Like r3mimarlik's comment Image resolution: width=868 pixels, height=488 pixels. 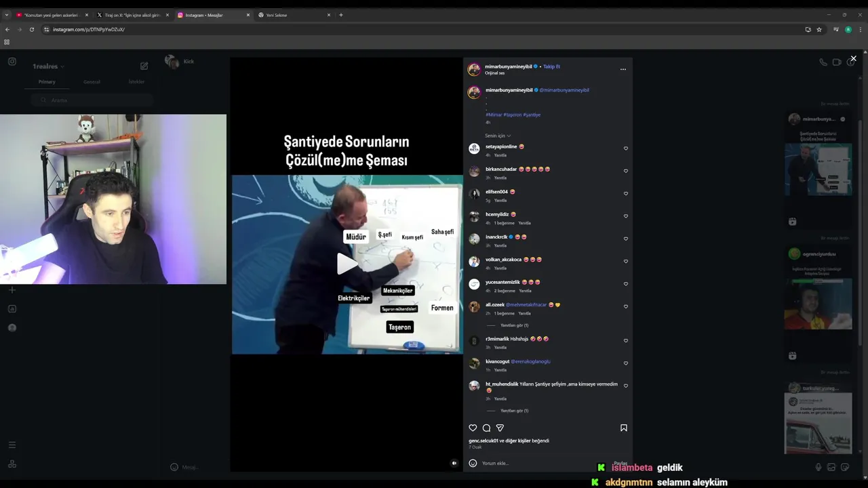pyautogui.click(x=625, y=340)
